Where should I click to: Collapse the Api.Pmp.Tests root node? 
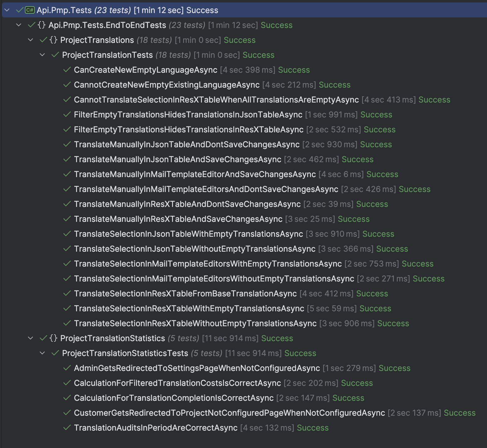pos(7,10)
